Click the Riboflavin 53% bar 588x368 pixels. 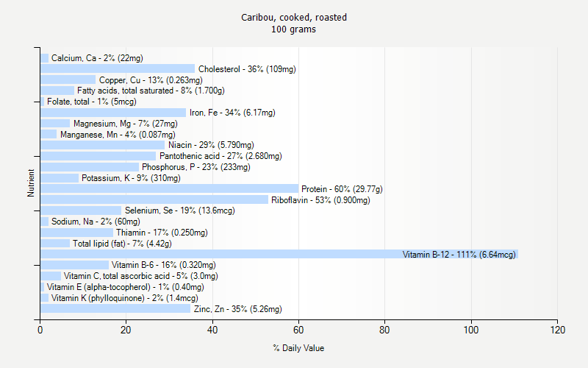tap(154, 199)
